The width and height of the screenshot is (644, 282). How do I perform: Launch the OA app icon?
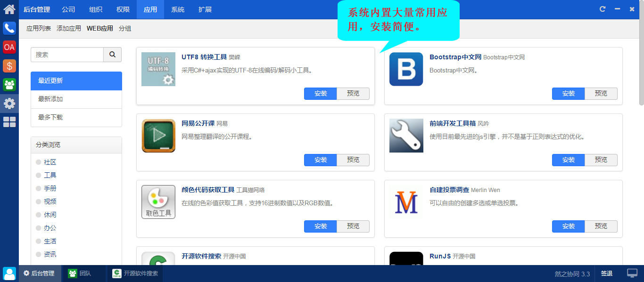pos(9,47)
